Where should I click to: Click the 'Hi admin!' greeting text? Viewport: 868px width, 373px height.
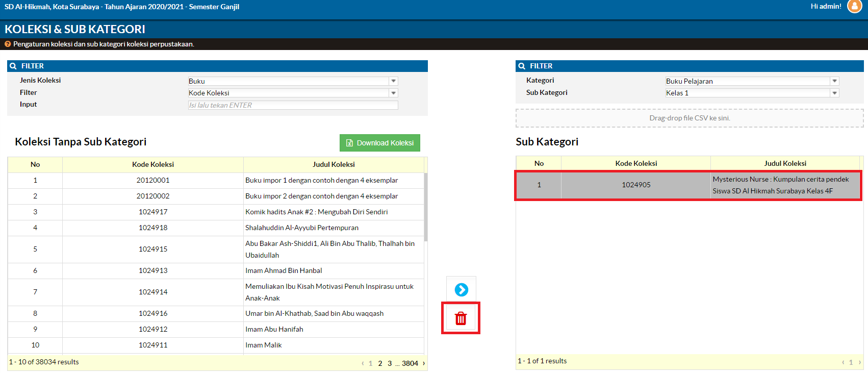point(826,6)
